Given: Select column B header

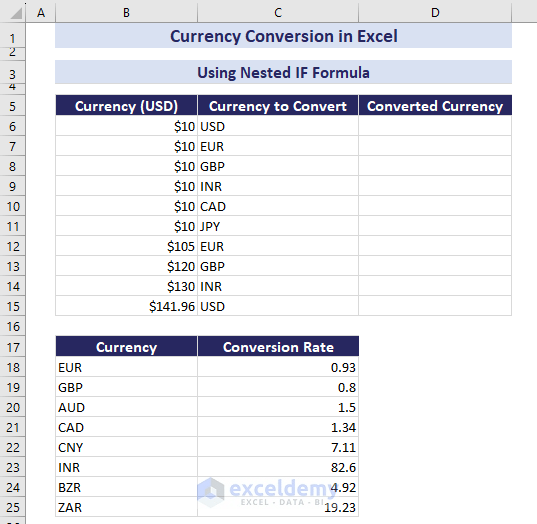Looking at the screenshot, I should 126,13.
